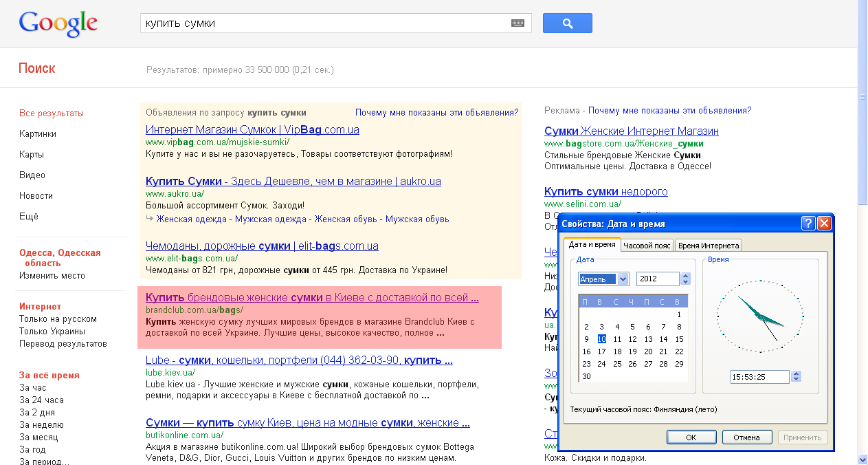Click the Женская обувь sitelink
Screen dimensions: 868x465
coord(346,219)
